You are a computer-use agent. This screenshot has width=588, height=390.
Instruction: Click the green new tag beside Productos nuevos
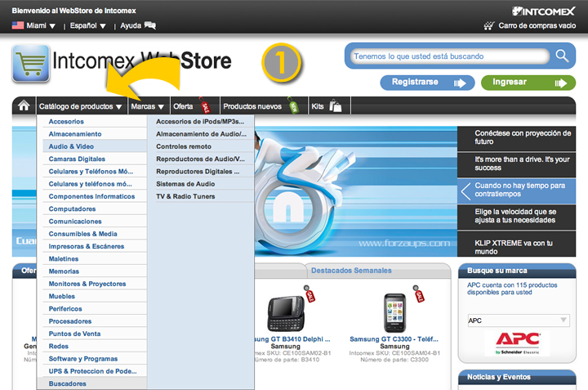(x=294, y=105)
